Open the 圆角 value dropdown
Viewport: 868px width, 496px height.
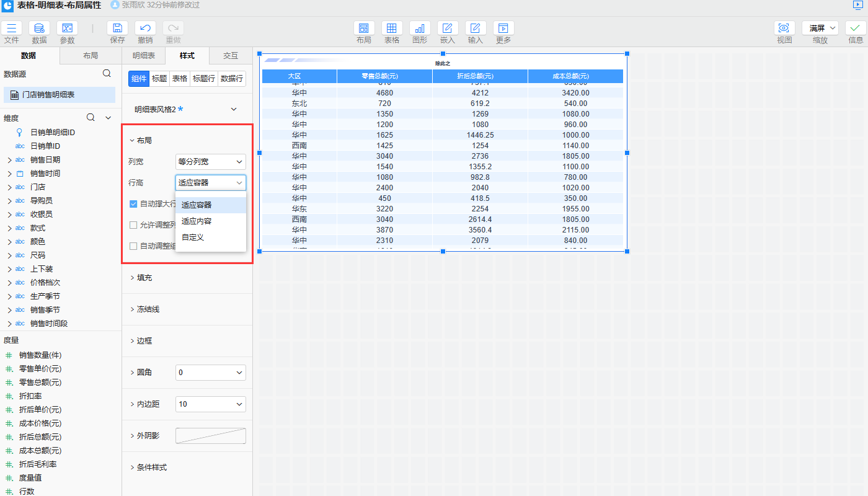pyautogui.click(x=211, y=373)
